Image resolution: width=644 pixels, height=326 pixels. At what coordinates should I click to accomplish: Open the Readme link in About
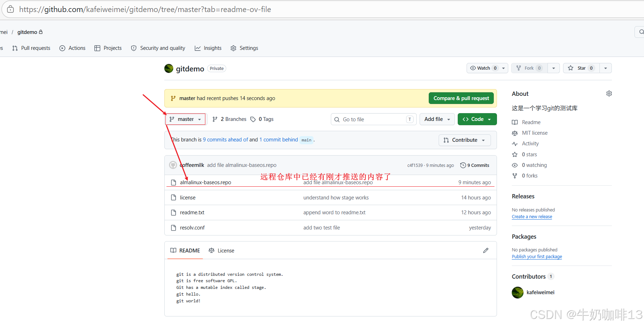point(526,122)
